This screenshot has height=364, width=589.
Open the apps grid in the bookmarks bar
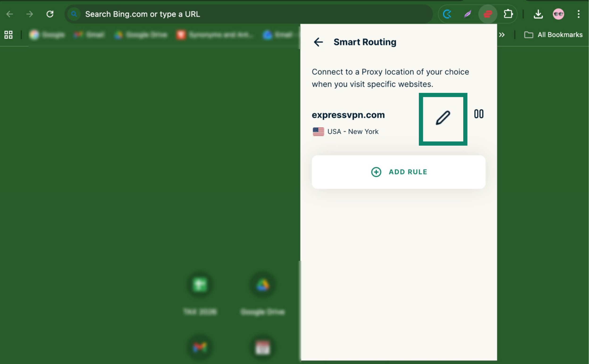[x=8, y=35]
